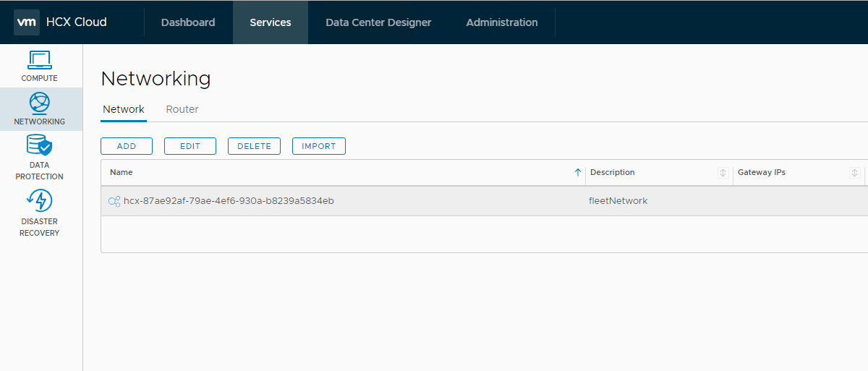Select the fleetNetwork description cell
Viewport: 868px width, 371px height.
[x=618, y=201]
